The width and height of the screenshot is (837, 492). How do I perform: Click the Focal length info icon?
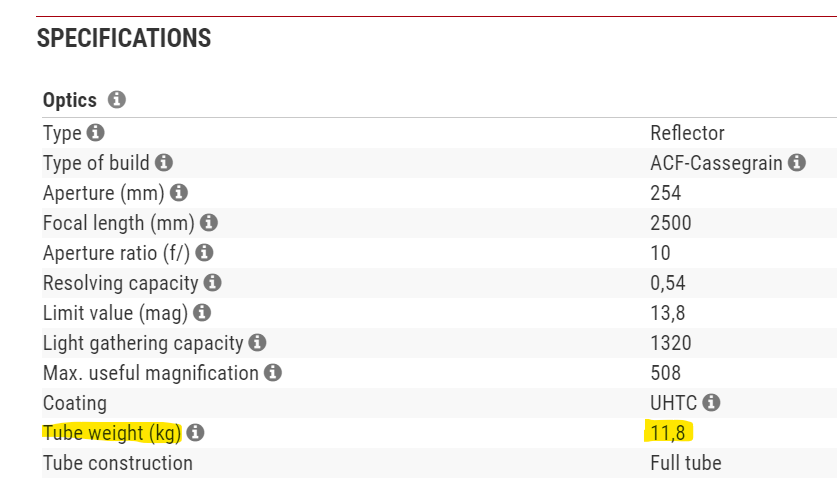(x=209, y=223)
